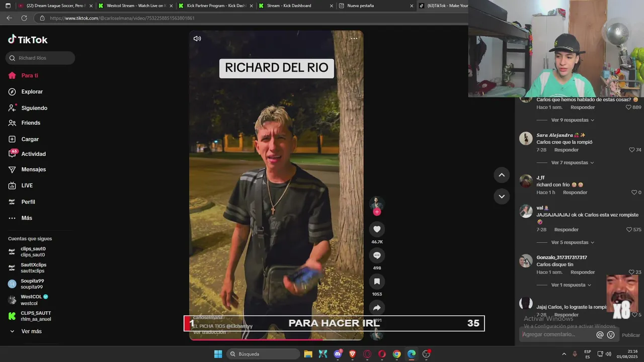644x362 pixels.
Task: Go to next video with down arrow
Action: [x=502, y=196]
